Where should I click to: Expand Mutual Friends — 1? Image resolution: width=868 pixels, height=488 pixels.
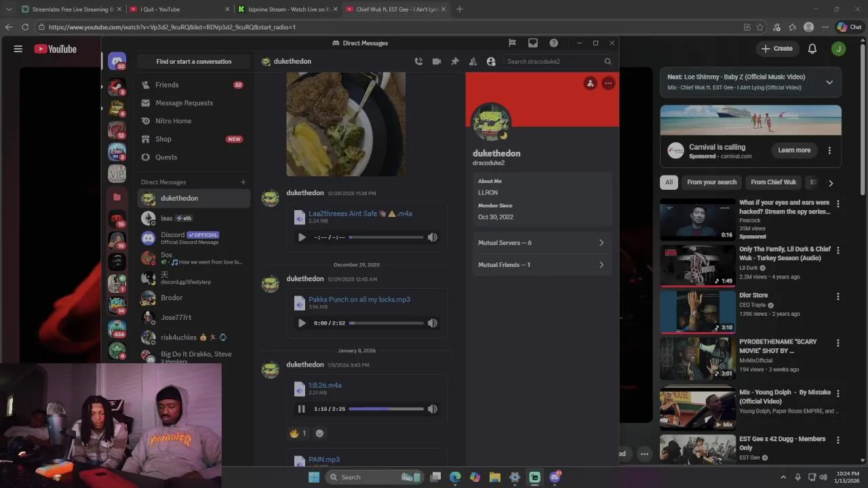pyautogui.click(x=540, y=265)
